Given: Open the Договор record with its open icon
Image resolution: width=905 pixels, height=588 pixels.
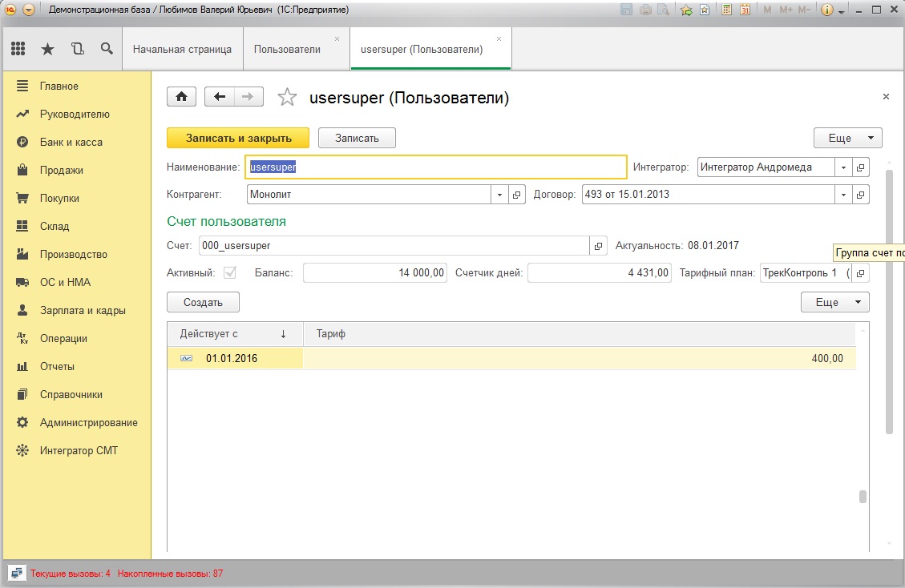Looking at the screenshot, I should 861,195.
